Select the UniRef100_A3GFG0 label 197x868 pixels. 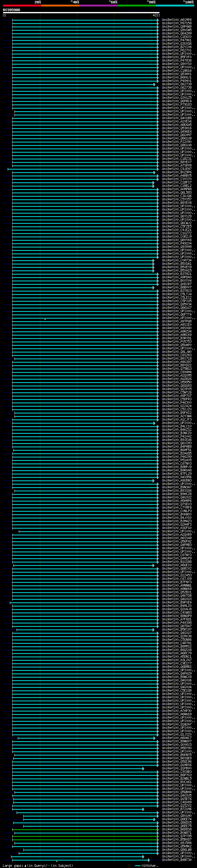[x=177, y=528]
